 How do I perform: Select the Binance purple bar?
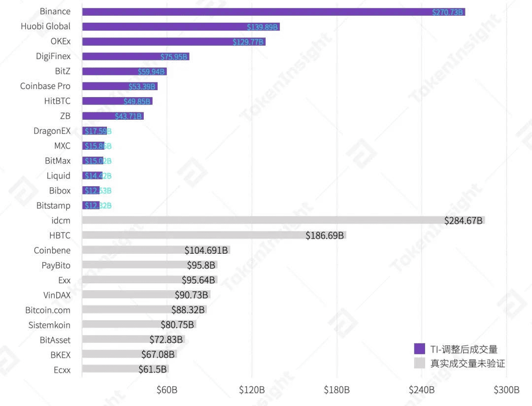(273, 12)
